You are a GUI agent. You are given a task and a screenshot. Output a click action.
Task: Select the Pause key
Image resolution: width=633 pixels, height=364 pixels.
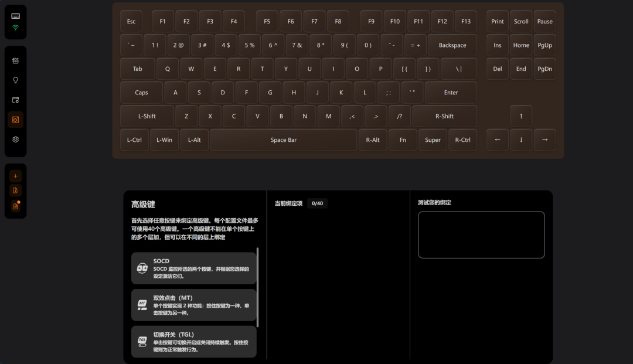click(x=545, y=21)
